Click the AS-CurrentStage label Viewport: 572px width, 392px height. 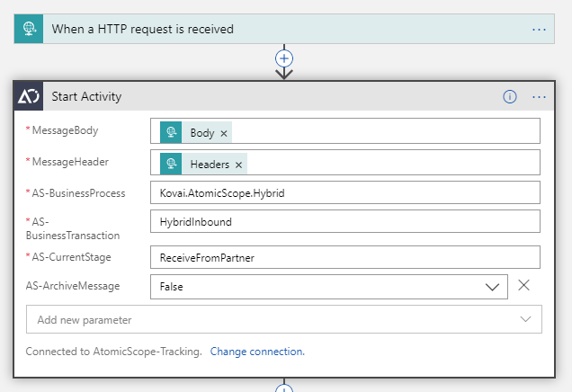click(71, 257)
